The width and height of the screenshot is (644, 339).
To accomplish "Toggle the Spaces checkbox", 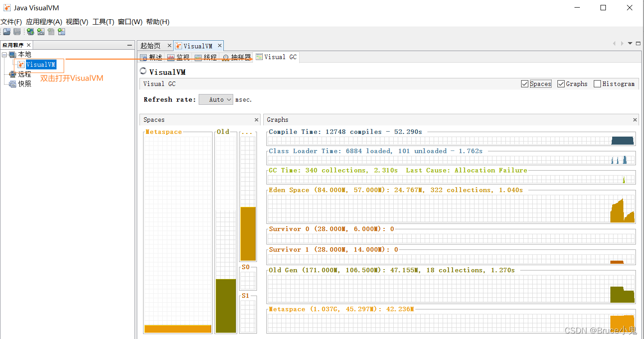I will (525, 84).
